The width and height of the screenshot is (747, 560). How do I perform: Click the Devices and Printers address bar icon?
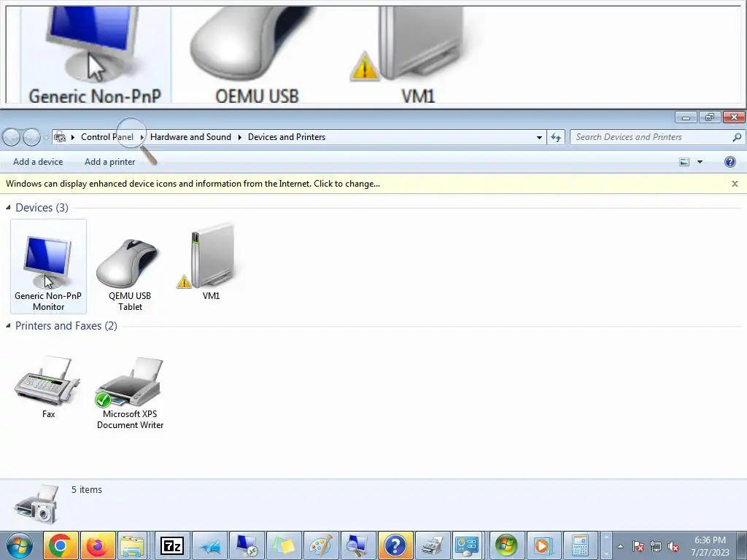tap(60, 137)
